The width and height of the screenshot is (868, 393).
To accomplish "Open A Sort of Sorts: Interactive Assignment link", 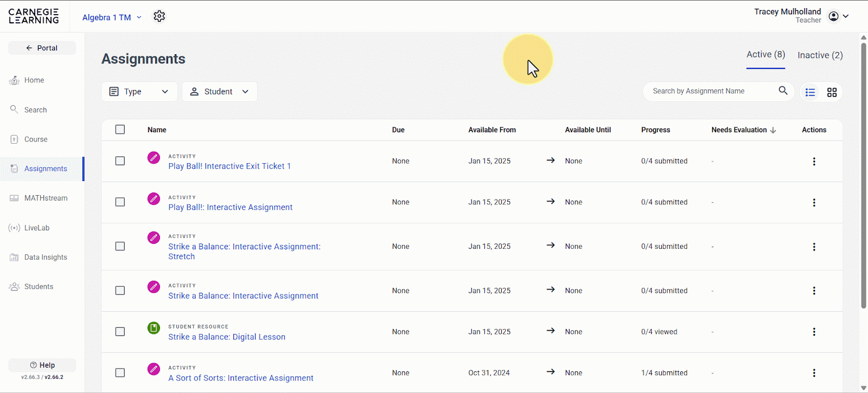I will [x=241, y=378].
